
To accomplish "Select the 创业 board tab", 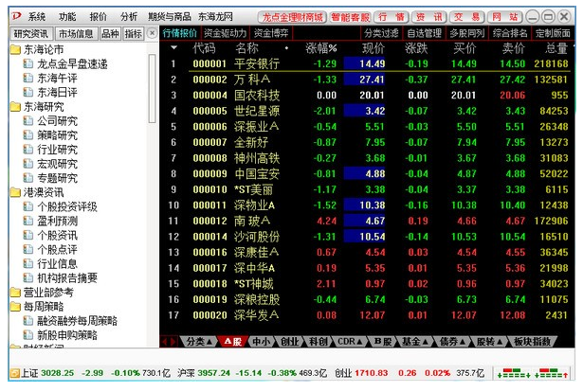I will click(x=289, y=342).
